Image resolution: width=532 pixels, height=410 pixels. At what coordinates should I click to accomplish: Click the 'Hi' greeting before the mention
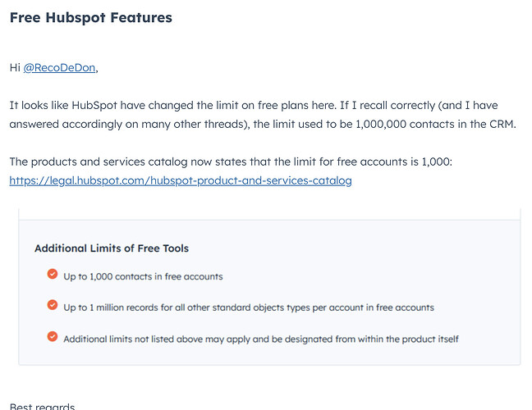pos(15,68)
